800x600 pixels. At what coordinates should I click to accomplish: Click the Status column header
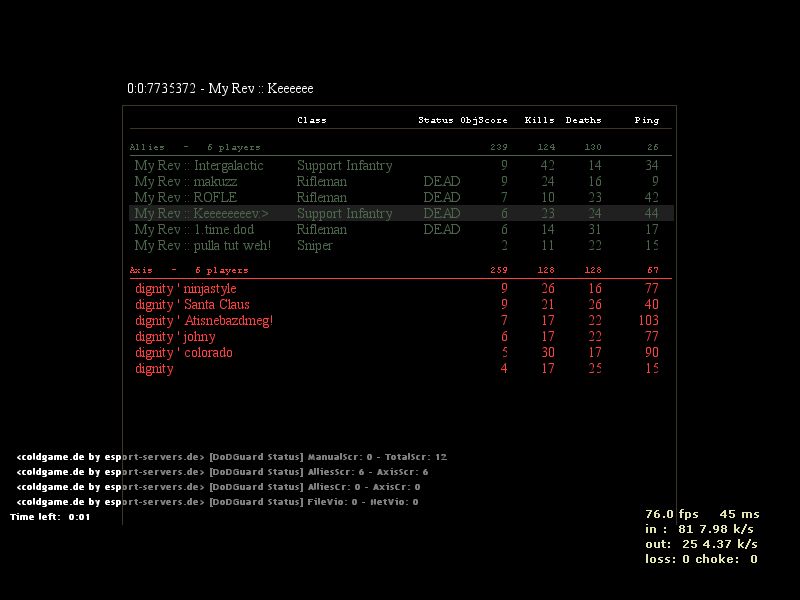pos(436,120)
